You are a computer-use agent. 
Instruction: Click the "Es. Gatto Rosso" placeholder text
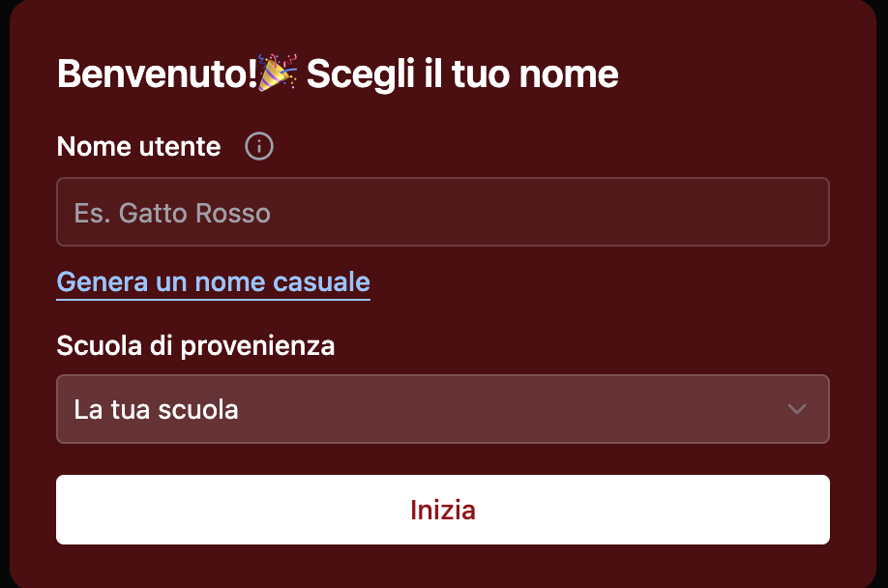[x=172, y=213]
